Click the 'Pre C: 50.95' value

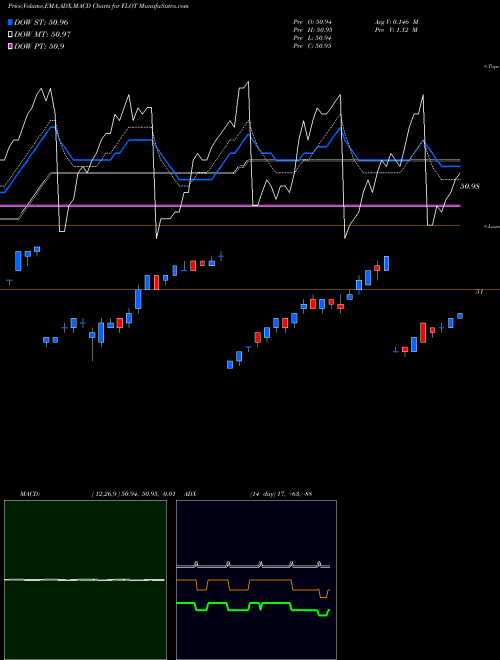click(312, 46)
